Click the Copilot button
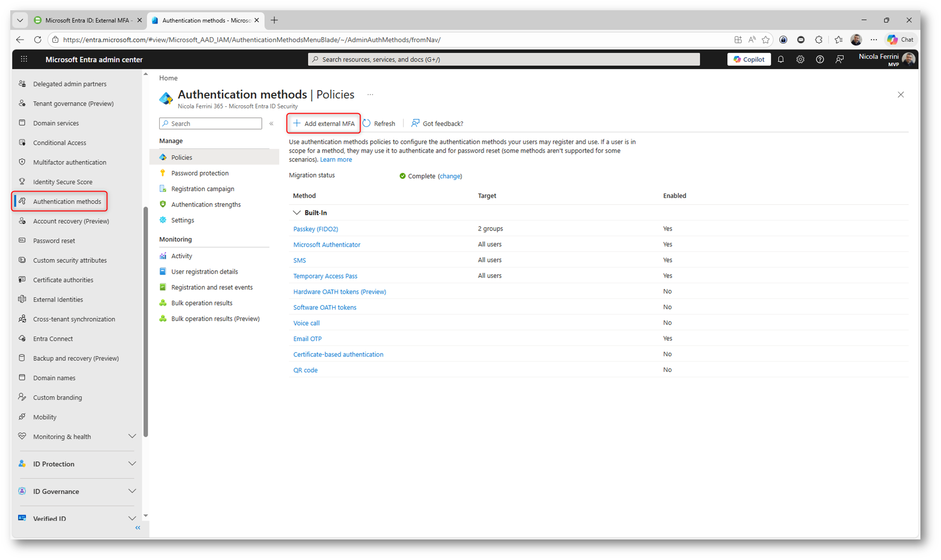 coord(749,59)
